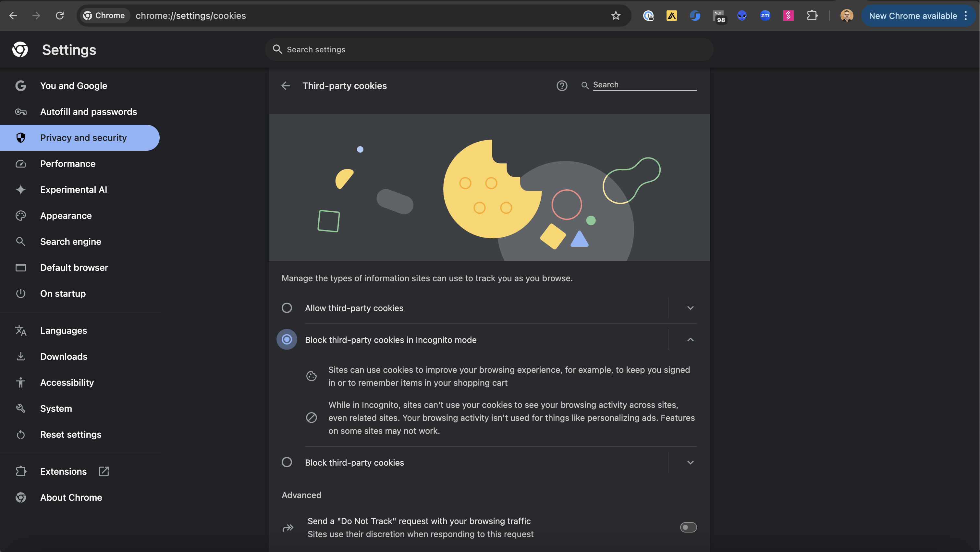This screenshot has width=980, height=552.
Task: Select Allow third-party cookies radio button
Action: 287,307
